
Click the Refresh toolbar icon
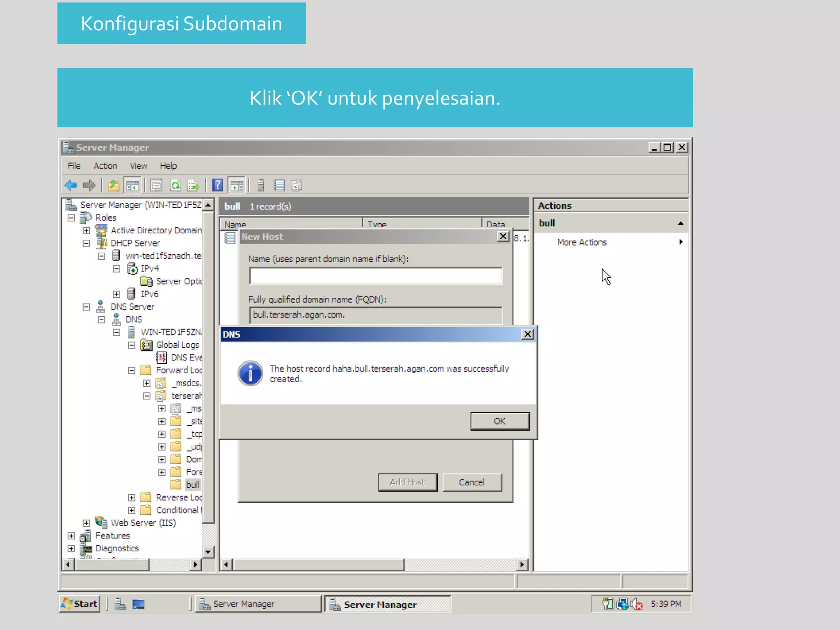click(x=175, y=185)
